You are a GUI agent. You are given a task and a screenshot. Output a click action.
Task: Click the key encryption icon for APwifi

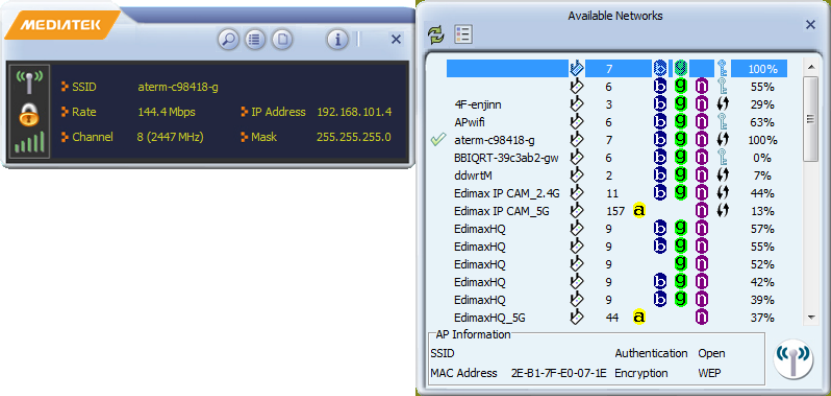coord(722,122)
